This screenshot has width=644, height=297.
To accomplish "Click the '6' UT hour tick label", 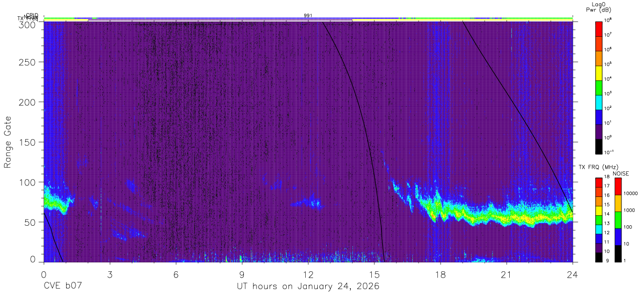I will click(x=176, y=274).
